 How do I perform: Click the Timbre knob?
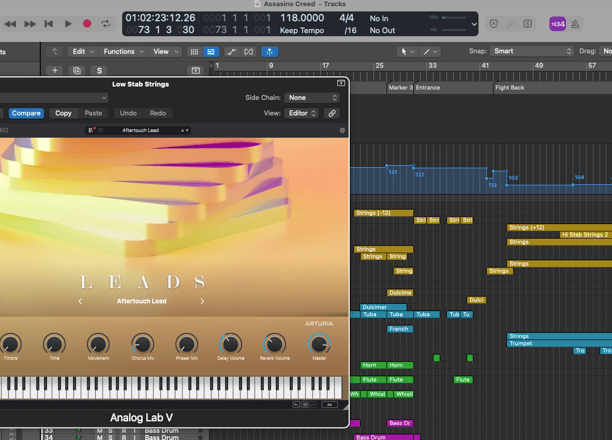[x=11, y=344]
